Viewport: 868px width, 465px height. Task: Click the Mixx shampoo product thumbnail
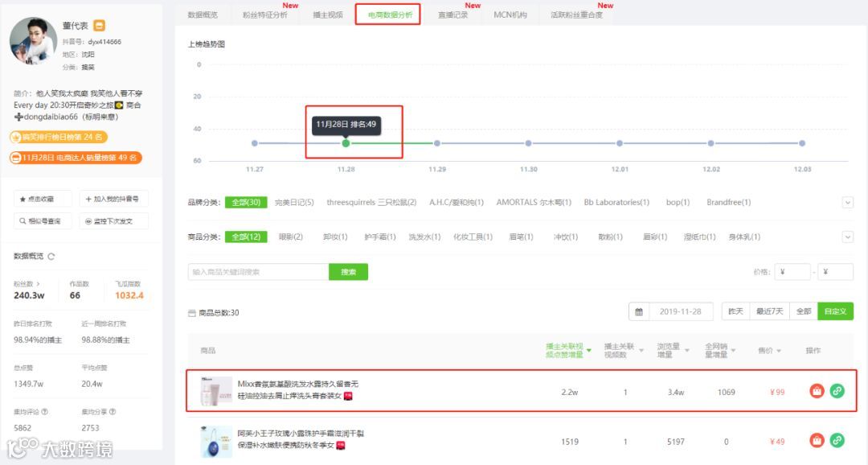[216, 391]
